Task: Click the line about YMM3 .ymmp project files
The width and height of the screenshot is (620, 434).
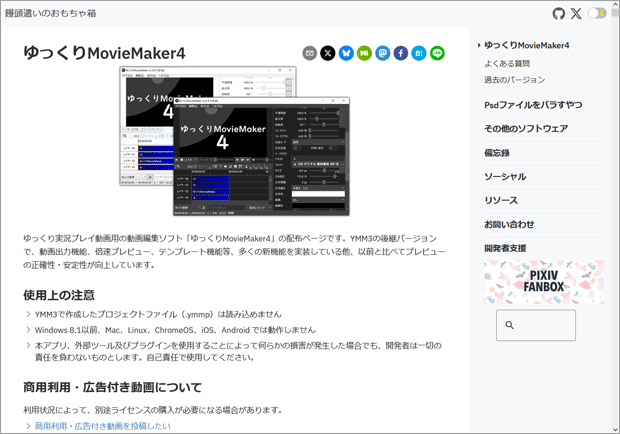Action: coord(158,314)
